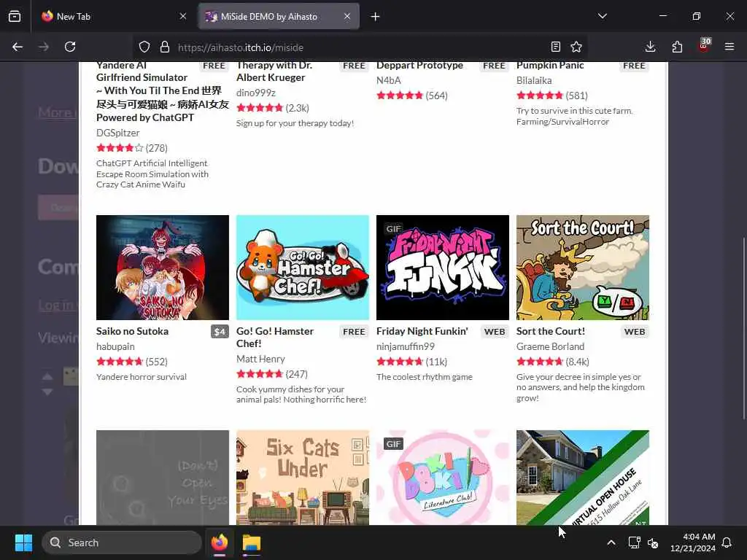Switch to the New Tab tab

[113, 16]
